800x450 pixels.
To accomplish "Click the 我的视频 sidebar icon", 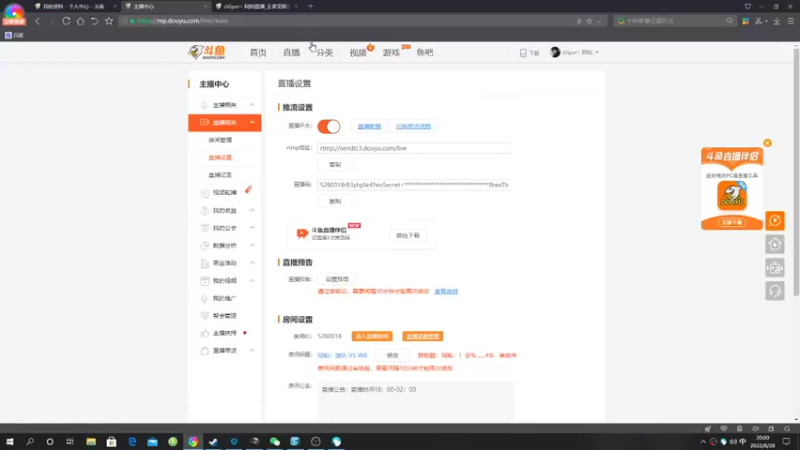I will 205,281.
